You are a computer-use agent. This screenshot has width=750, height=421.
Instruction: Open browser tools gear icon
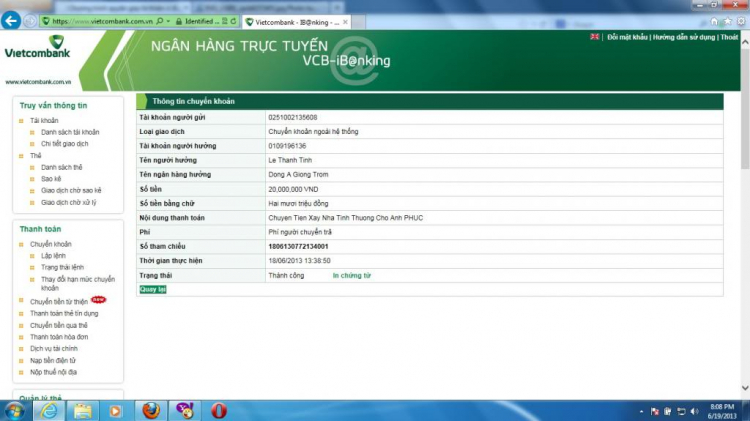click(741, 22)
